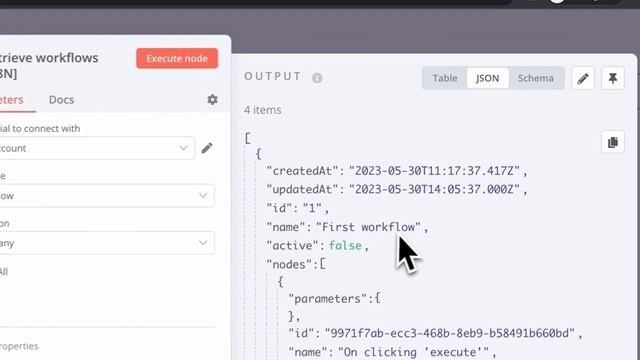Open the Operation dropdown showing 'any'
640x360 pixels.
pos(107,243)
